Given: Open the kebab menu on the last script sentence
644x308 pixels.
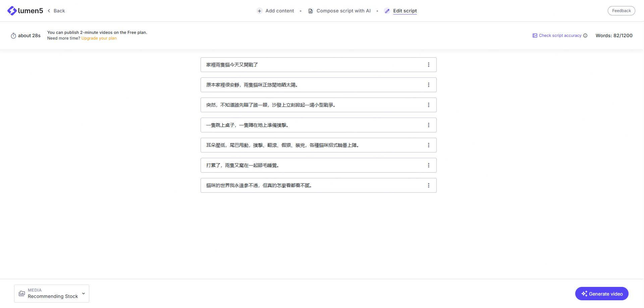Looking at the screenshot, I should coord(429,185).
